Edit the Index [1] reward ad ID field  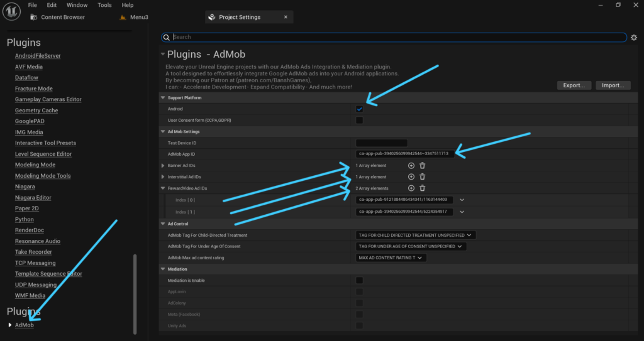(404, 212)
